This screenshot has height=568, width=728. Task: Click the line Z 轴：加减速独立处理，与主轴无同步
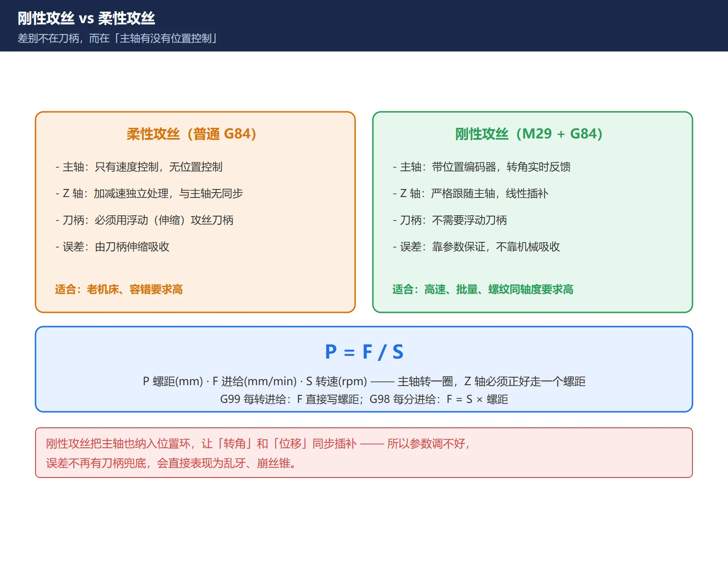coord(149,193)
